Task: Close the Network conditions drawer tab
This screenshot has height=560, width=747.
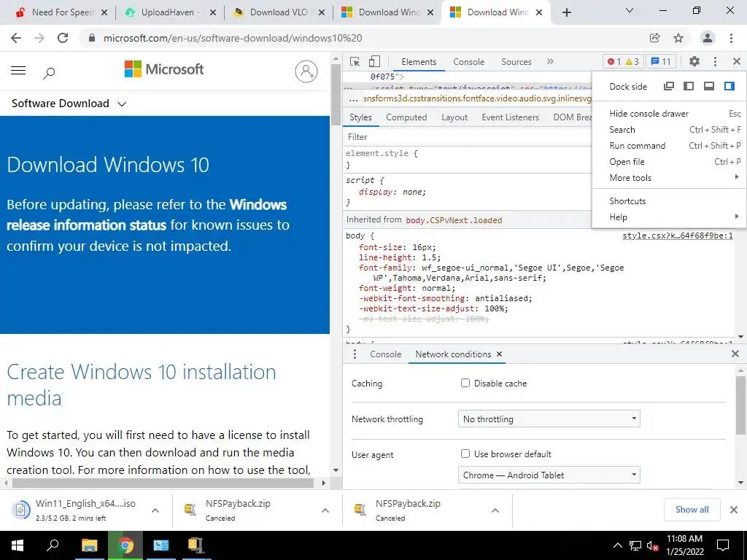Action: click(x=499, y=354)
